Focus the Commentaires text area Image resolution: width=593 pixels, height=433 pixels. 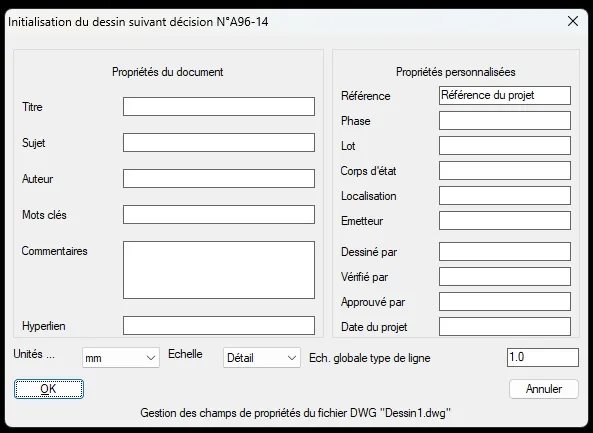219,270
